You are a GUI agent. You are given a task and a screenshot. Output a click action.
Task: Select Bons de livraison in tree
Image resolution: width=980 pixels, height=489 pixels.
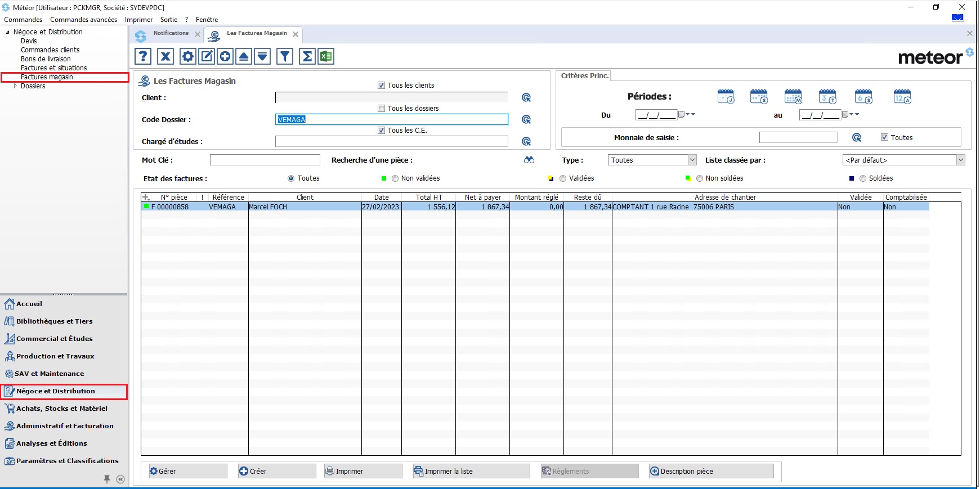pyautogui.click(x=46, y=59)
